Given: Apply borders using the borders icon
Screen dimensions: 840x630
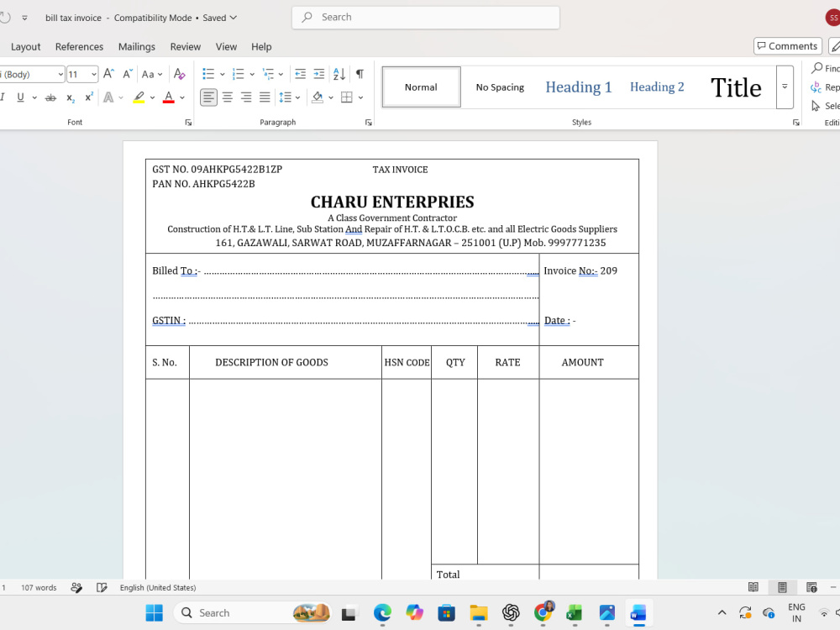Looking at the screenshot, I should coord(347,97).
